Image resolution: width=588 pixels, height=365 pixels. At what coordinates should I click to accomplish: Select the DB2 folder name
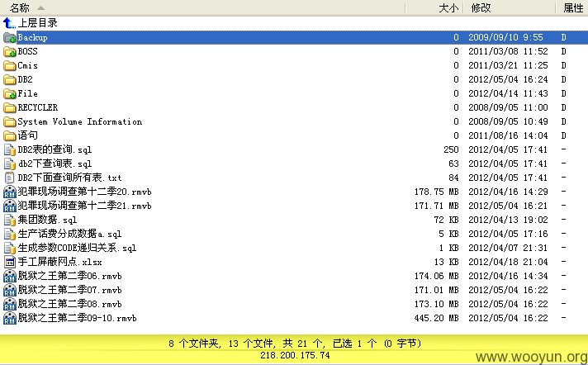25,79
